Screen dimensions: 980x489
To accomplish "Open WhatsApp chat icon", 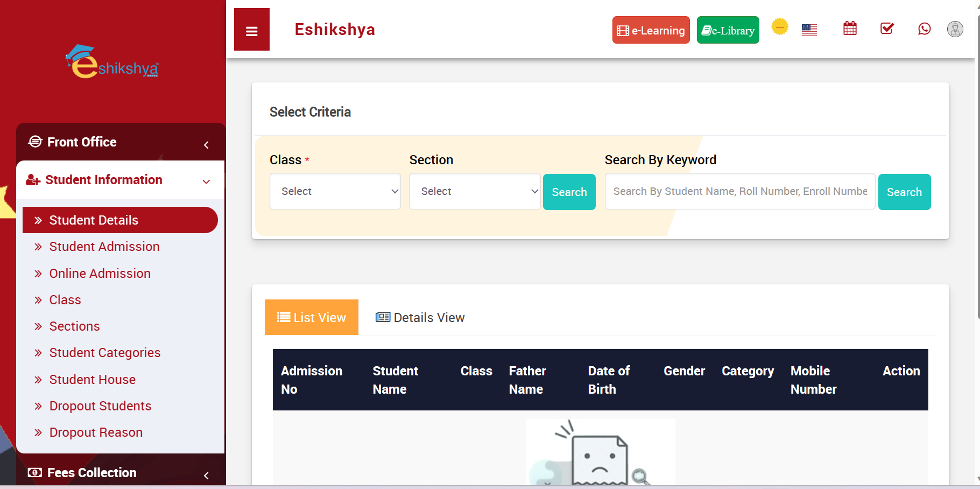I will 924,29.
